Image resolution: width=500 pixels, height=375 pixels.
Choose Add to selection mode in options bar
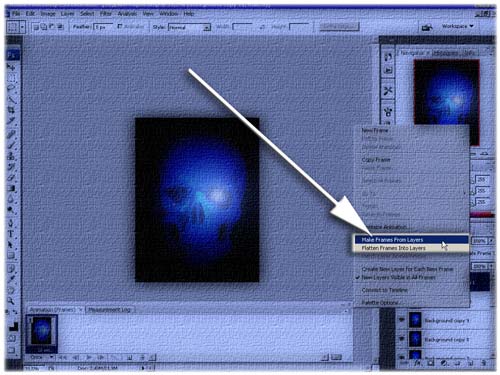[x=44, y=27]
